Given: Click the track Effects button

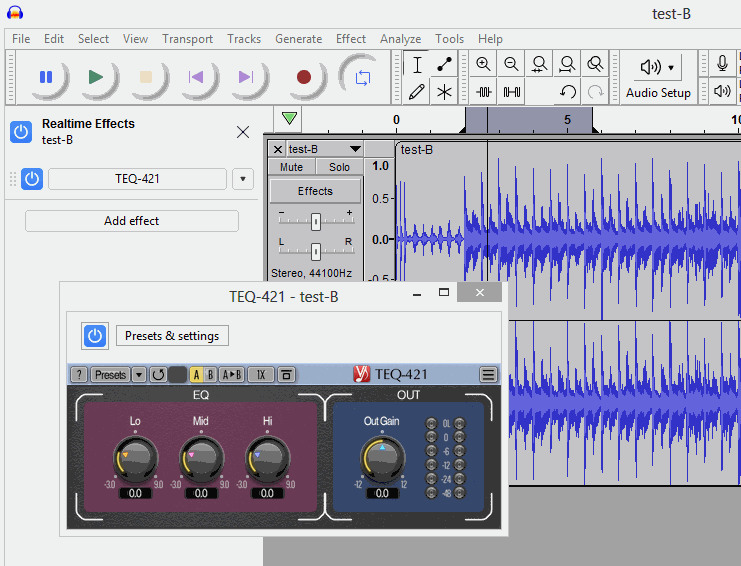Looking at the screenshot, I should pos(315,191).
